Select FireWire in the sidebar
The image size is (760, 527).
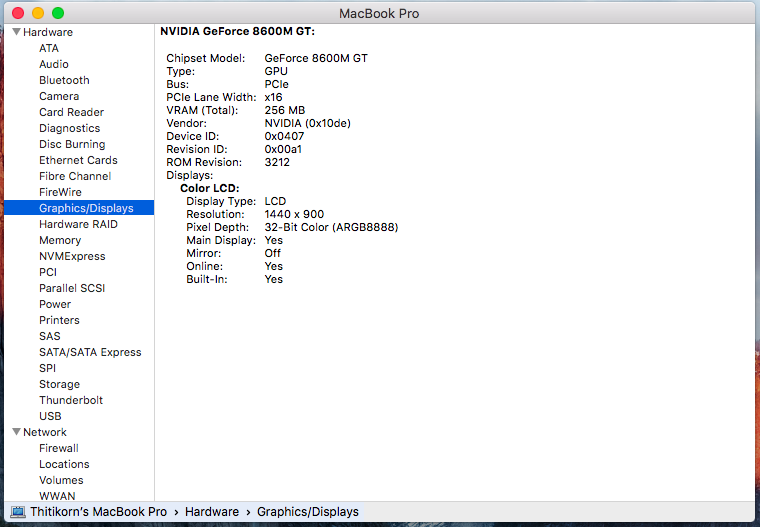click(x=61, y=192)
